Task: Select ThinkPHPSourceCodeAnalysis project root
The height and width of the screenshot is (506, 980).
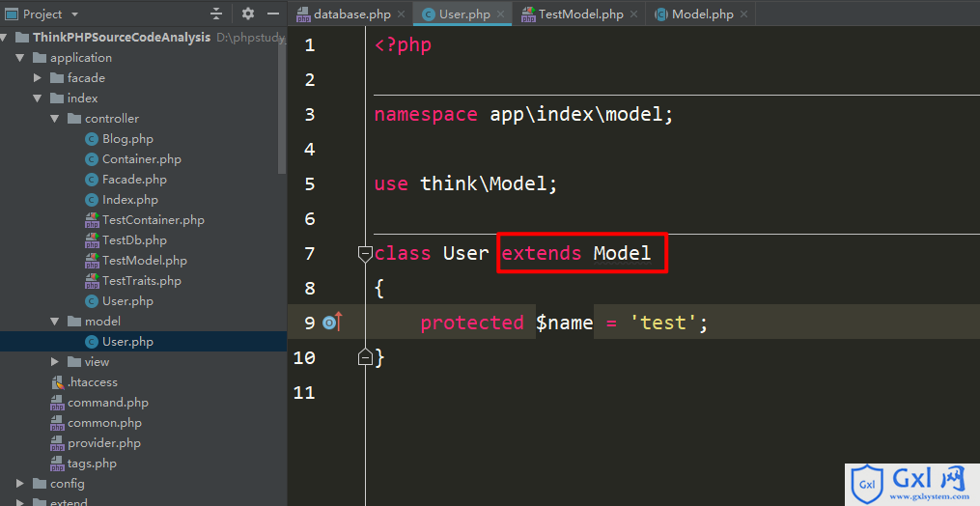Action: tap(122, 37)
